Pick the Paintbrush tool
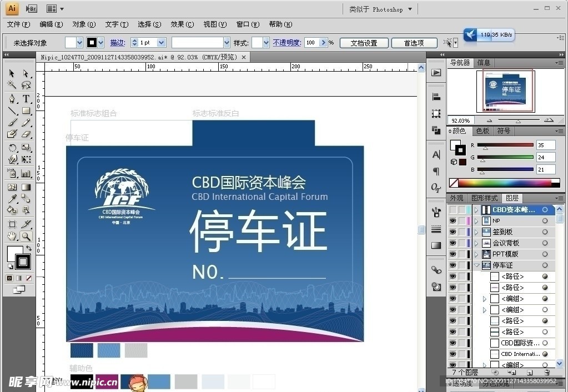 point(12,123)
